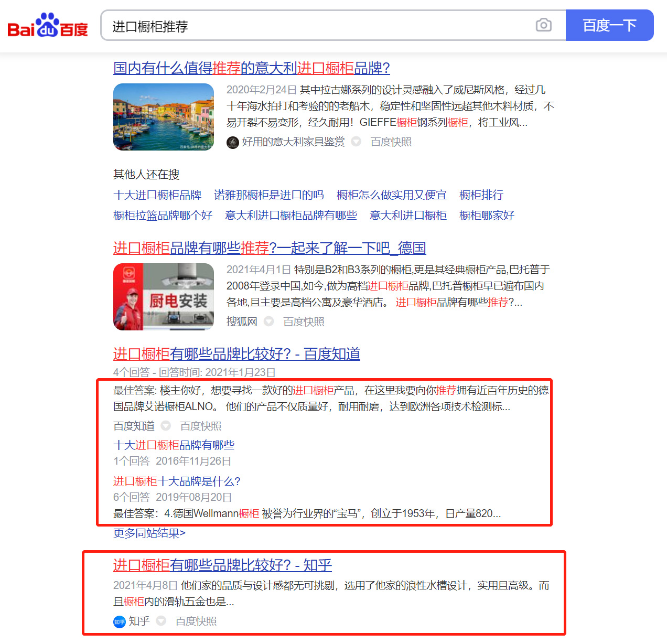Expand dropdown arrow next to 好用的意大利家具鉴赏
The image size is (667, 644).
tap(356, 142)
